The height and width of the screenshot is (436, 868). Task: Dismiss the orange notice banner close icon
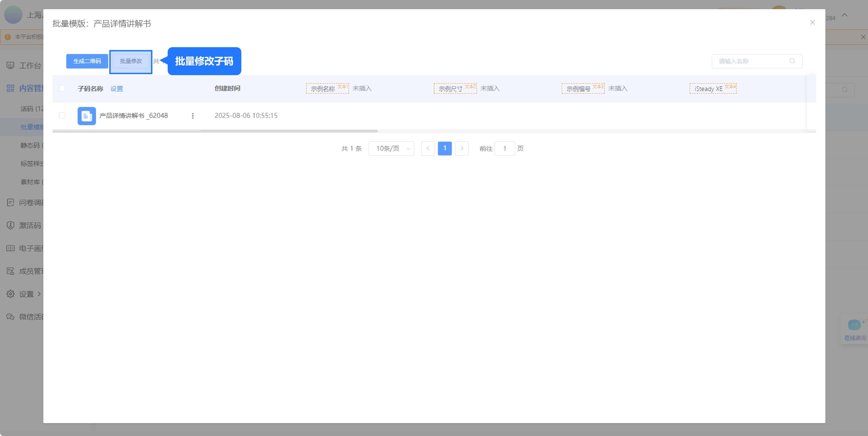863,37
